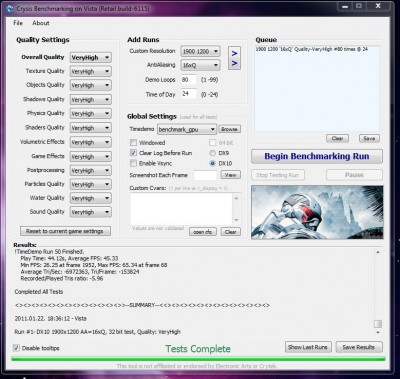This screenshot has width=400, height=379.
Task: Enable the Windowed checkbox
Action: click(x=133, y=143)
